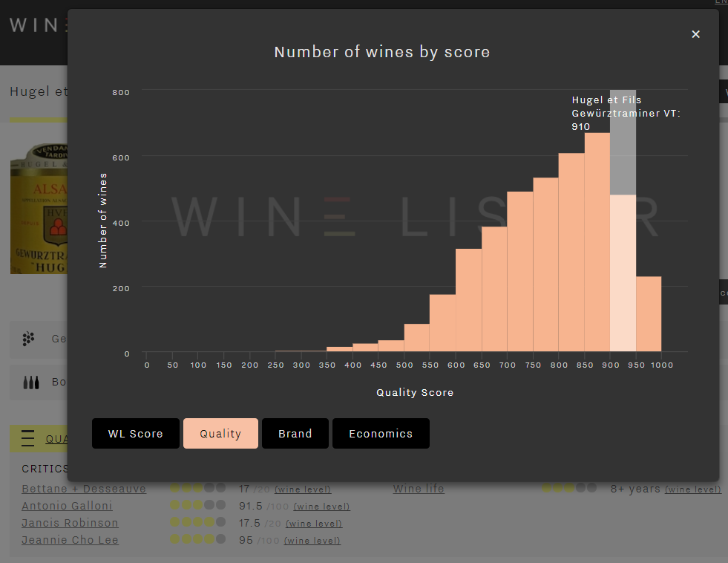Click the grape cluster icon

coord(29,339)
